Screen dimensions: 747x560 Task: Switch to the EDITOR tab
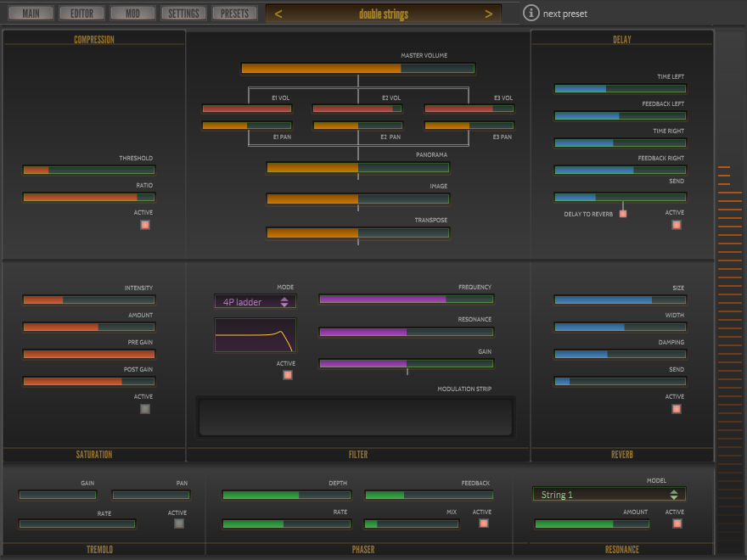tap(82, 14)
